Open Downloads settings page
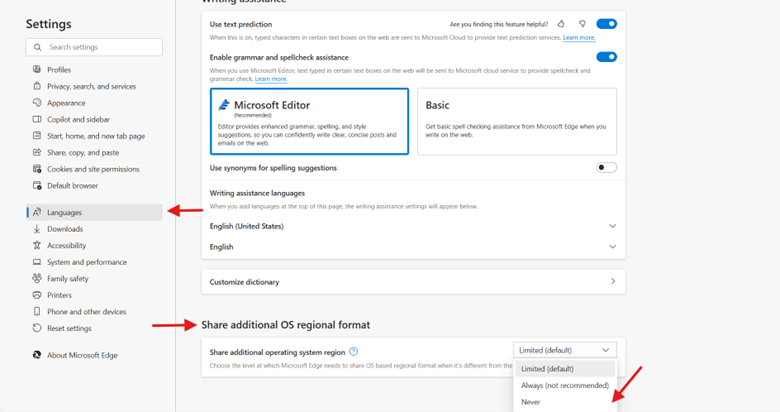This screenshot has width=780, height=412. point(65,229)
